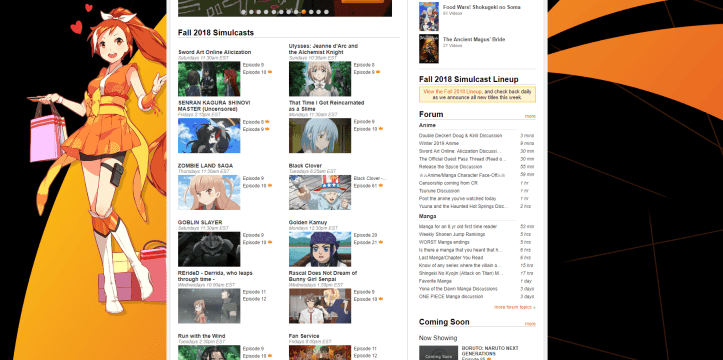The image size is (723, 360).
Task: Click the crown icon next to Slime Episode 10
Action: point(381,129)
